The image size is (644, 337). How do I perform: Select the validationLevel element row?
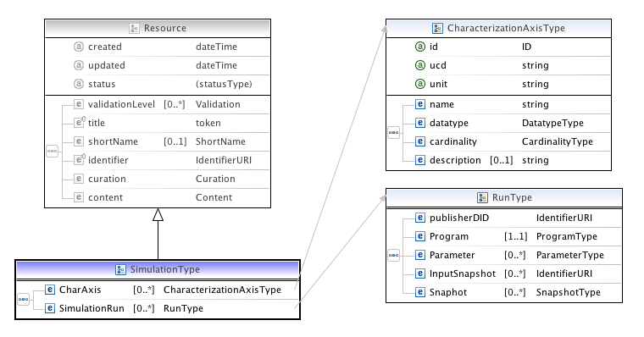[x=171, y=104]
